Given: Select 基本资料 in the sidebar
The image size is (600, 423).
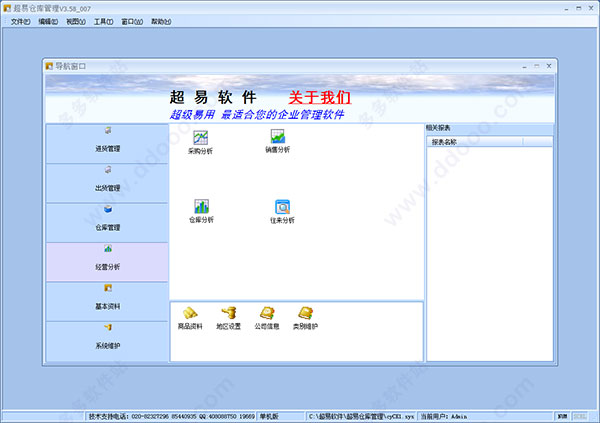Looking at the screenshot, I should tap(107, 302).
